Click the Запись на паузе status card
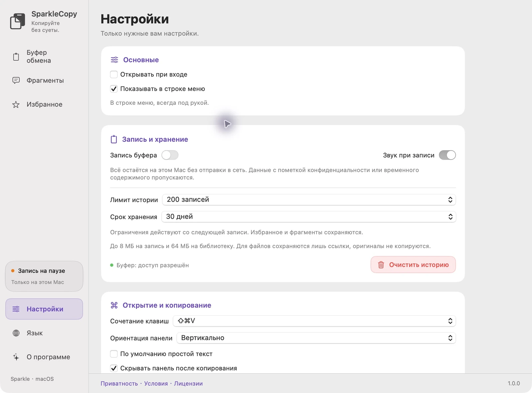Image resolution: width=532 pixels, height=393 pixels. (x=44, y=276)
